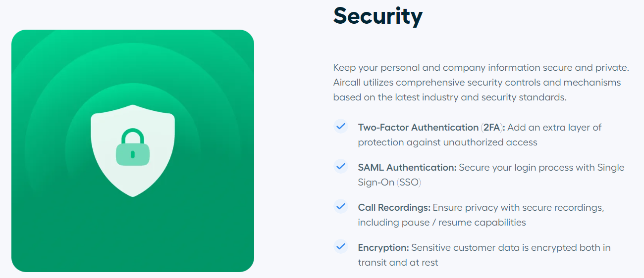The height and width of the screenshot is (278, 644).
Task: Click the Security heading
Action: point(378,15)
